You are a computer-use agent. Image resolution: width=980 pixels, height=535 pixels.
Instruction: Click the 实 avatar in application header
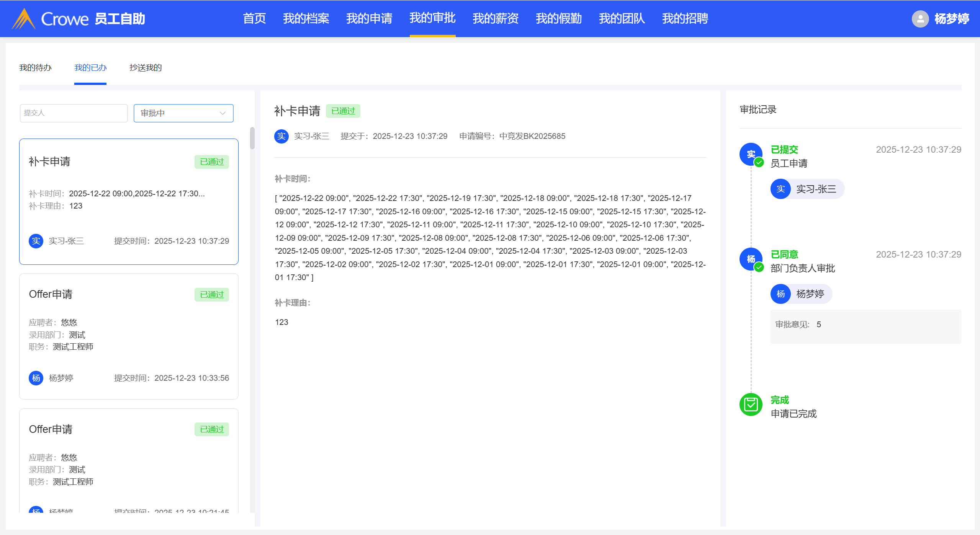(281, 136)
